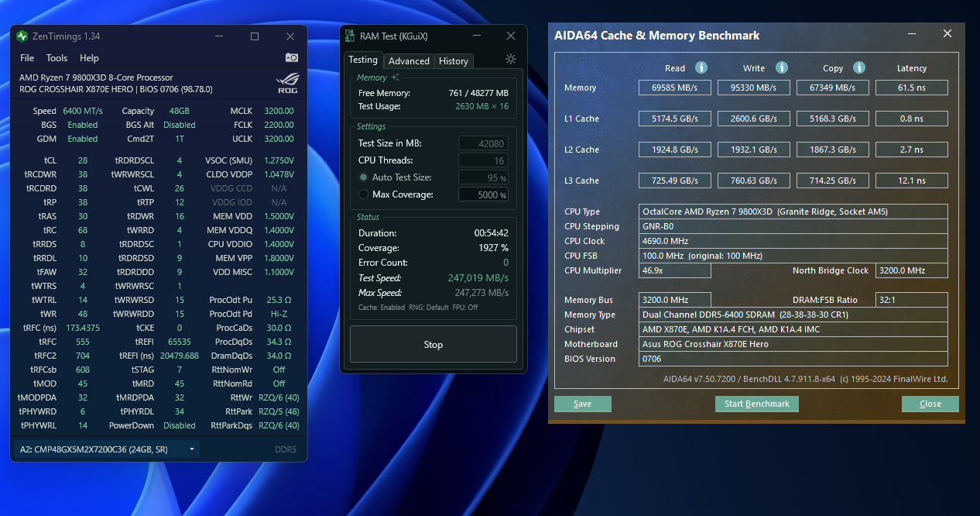Select the Max Coverage radio button
Image resolution: width=980 pixels, height=516 pixels.
click(x=363, y=194)
